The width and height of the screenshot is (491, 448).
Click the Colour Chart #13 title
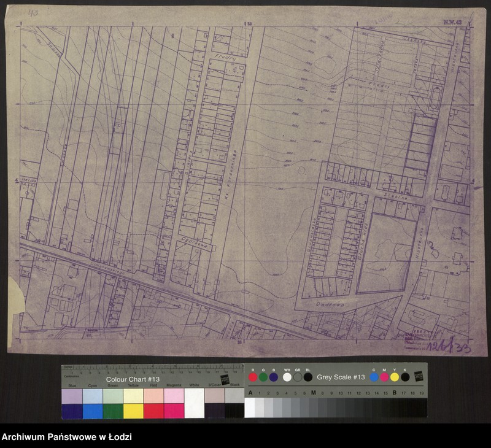tap(133, 379)
